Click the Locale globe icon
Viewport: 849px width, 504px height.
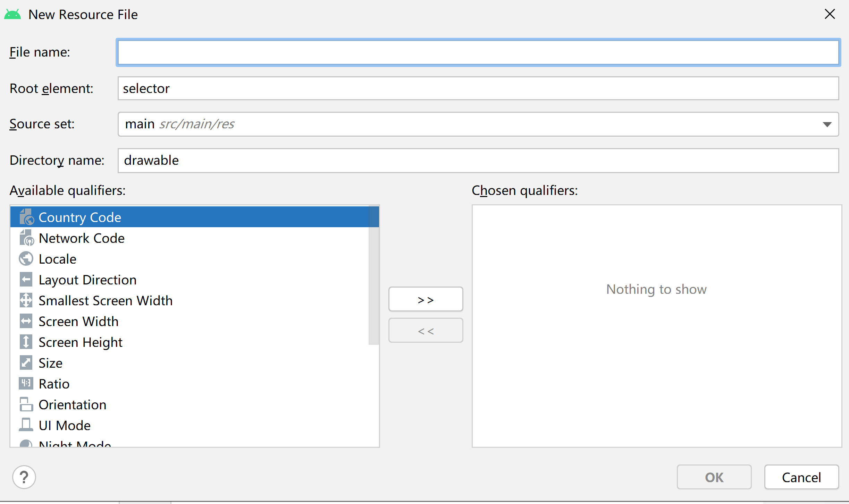pyautogui.click(x=26, y=259)
